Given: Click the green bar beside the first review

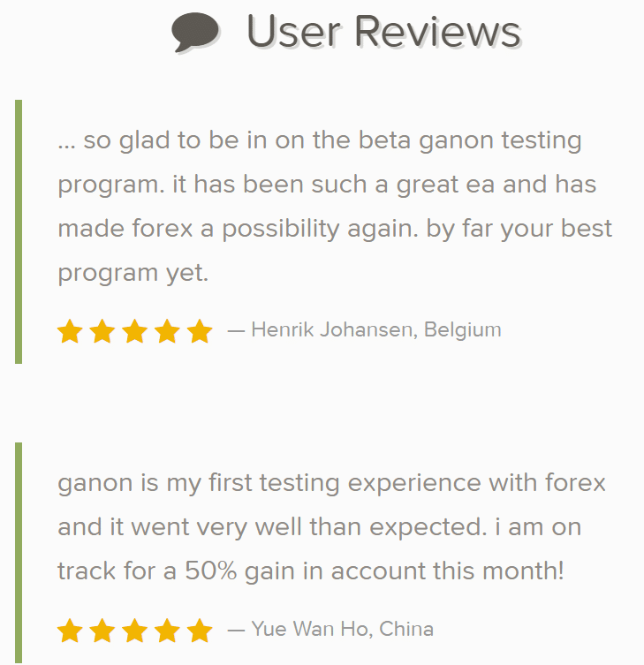Looking at the screenshot, I should [x=19, y=231].
